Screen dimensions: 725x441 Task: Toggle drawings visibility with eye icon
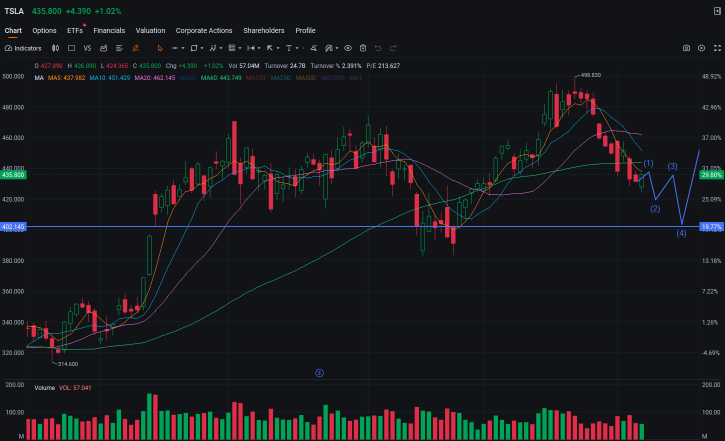[348, 48]
